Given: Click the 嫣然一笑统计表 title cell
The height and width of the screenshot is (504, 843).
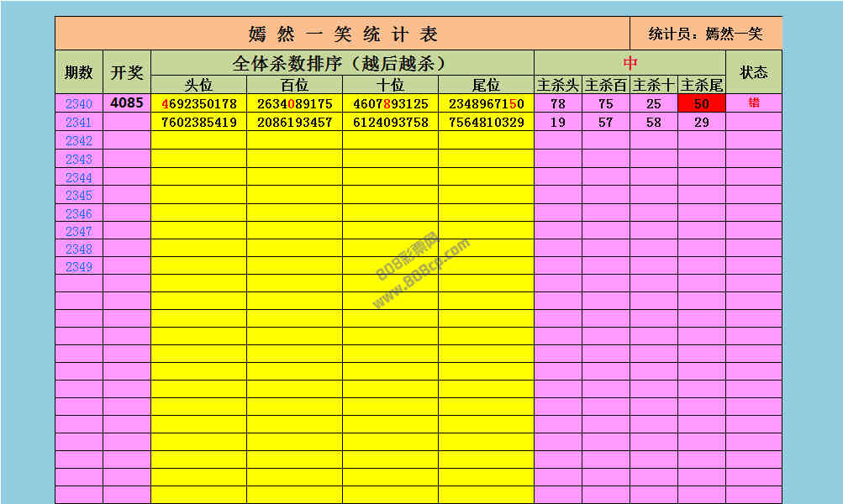Looking at the screenshot, I should point(343,34).
